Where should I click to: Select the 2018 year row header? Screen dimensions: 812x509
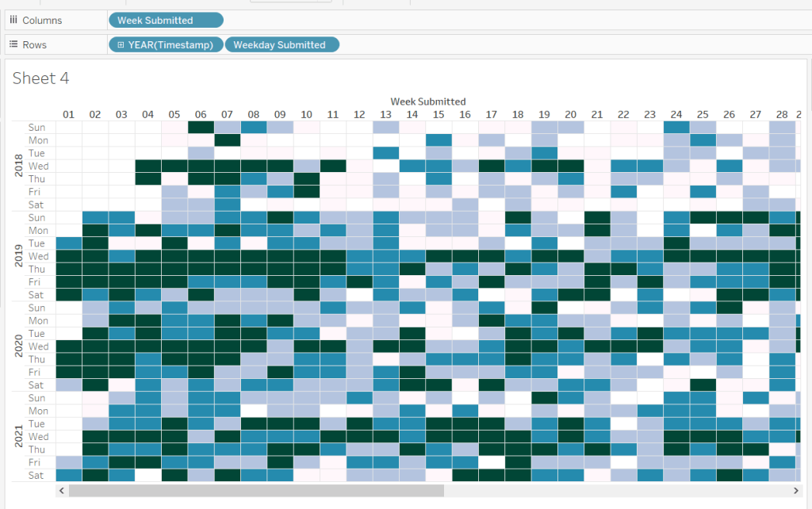pos(17,166)
